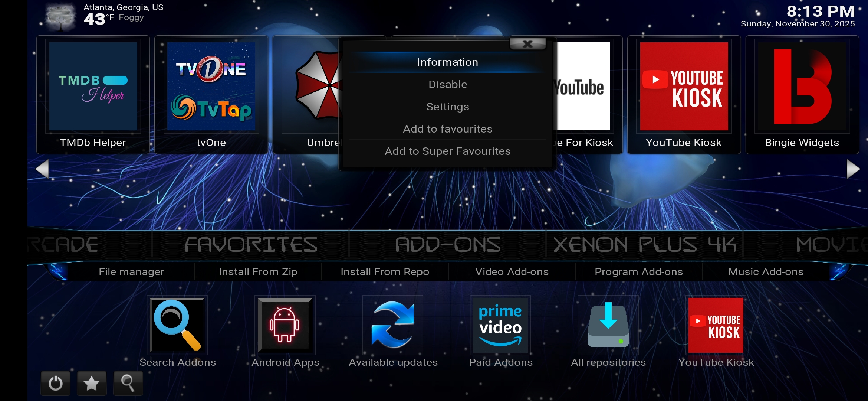Image resolution: width=868 pixels, height=401 pixels.
Task: Open Settings from the context menu
Action: (x=447, y=107)
